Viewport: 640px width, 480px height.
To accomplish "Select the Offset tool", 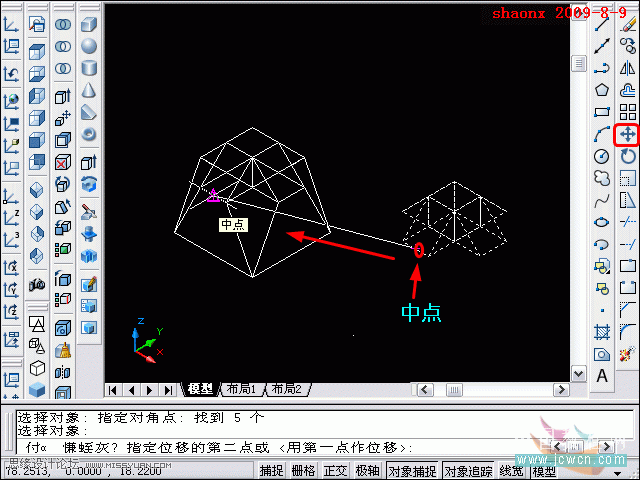I will (628, 90).
